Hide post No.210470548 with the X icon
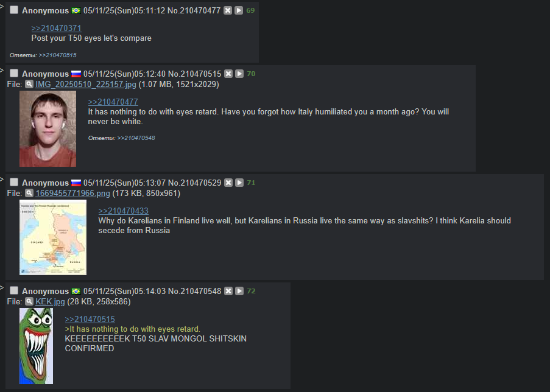The height and width of the screenshot is (392, 550). (228, 291)
